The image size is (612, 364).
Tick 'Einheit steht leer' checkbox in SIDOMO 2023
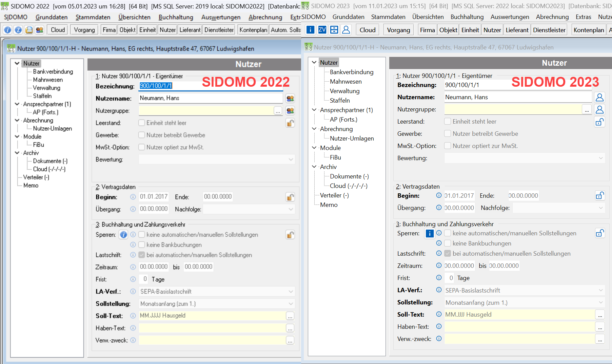pyautogui.click(x=448, y=121)
